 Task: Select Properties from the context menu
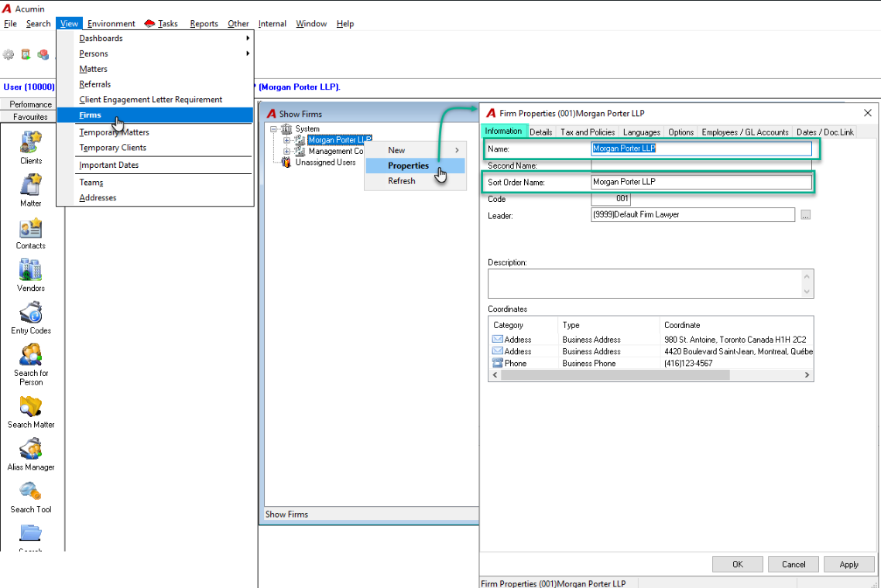[415, 166]
